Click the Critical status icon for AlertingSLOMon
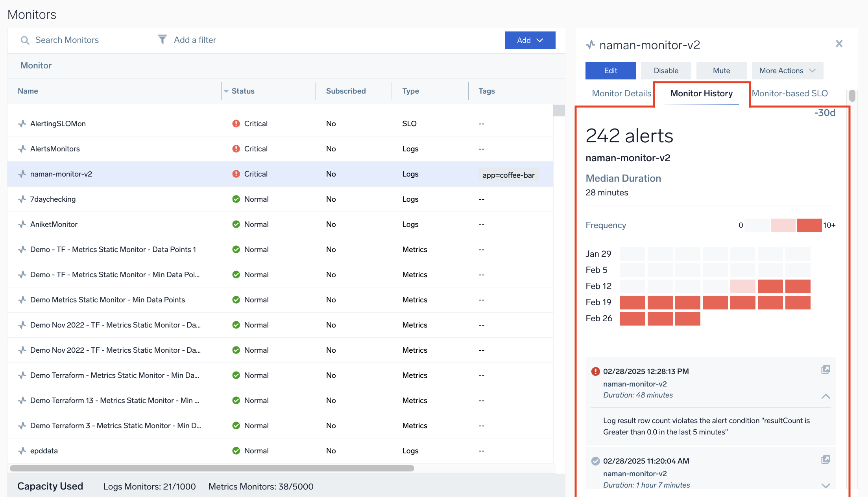The image size is (868, 497). coord(236,123)
